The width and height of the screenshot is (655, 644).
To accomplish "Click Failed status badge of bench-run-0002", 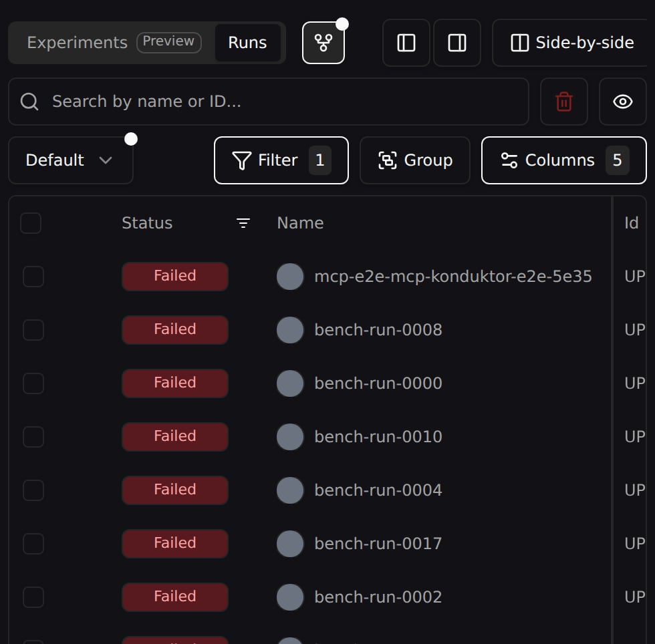I will pos(175,597).
